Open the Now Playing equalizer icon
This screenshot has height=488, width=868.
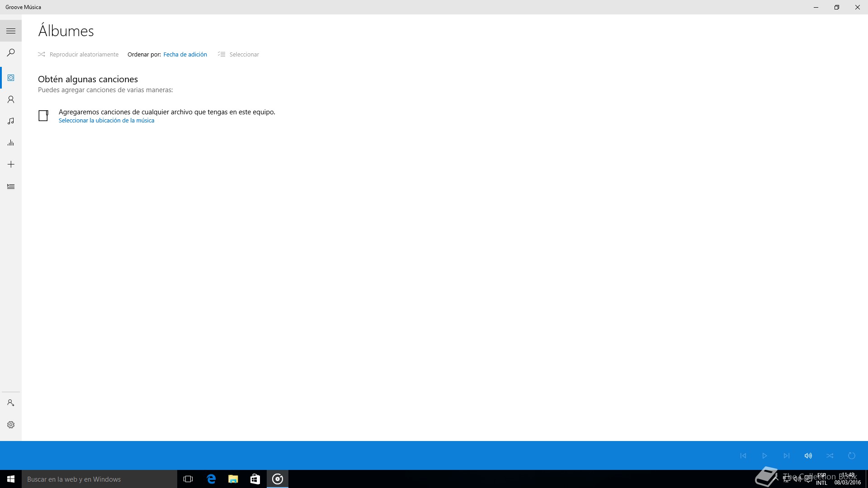(11, 143)
